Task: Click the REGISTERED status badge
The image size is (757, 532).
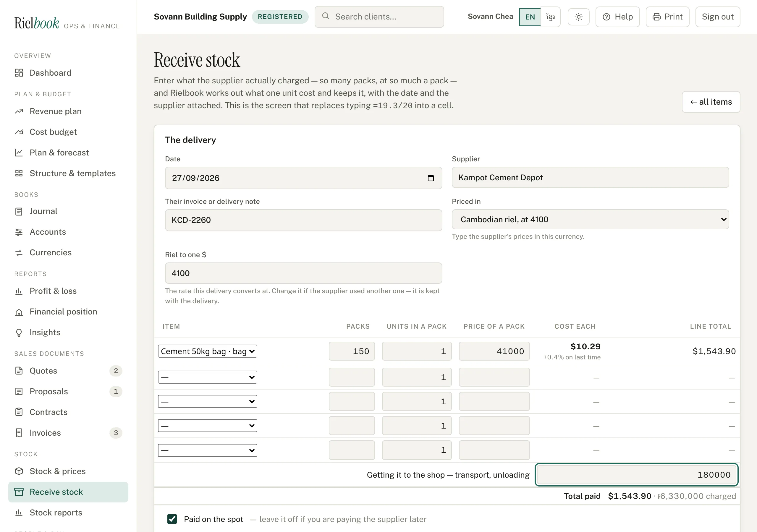Action: [x=280, y=17]
